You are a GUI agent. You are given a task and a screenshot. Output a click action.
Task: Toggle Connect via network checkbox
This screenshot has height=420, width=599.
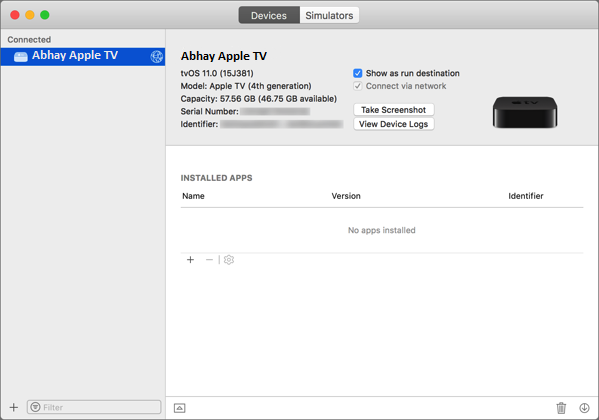pyautogui.click(x=358, y=86)
